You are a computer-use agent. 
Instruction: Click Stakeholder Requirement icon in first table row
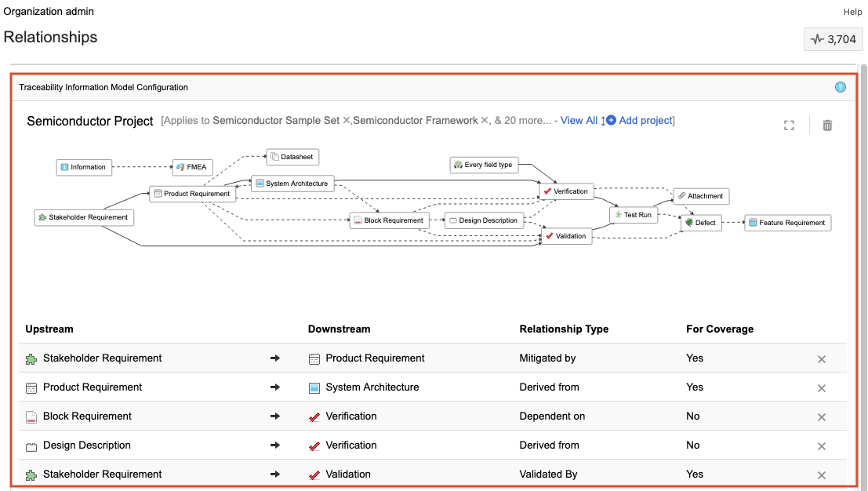[31, 359]
